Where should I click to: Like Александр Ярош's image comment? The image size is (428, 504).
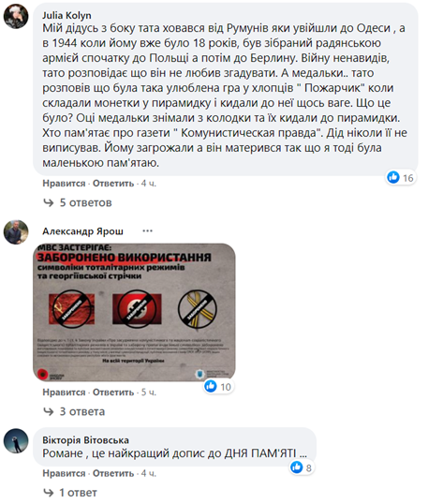coord(64,393)
